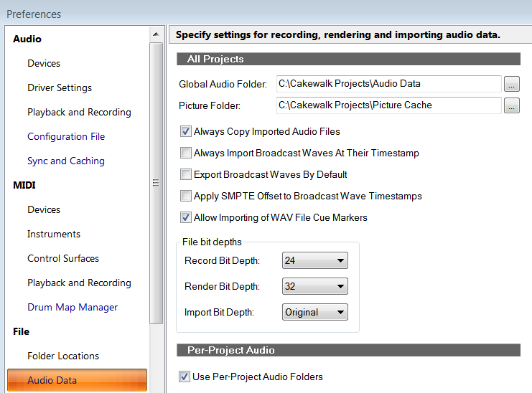Select Control Surfaces under MIDI
Screen dimensions: 532x393
point(63,259)
